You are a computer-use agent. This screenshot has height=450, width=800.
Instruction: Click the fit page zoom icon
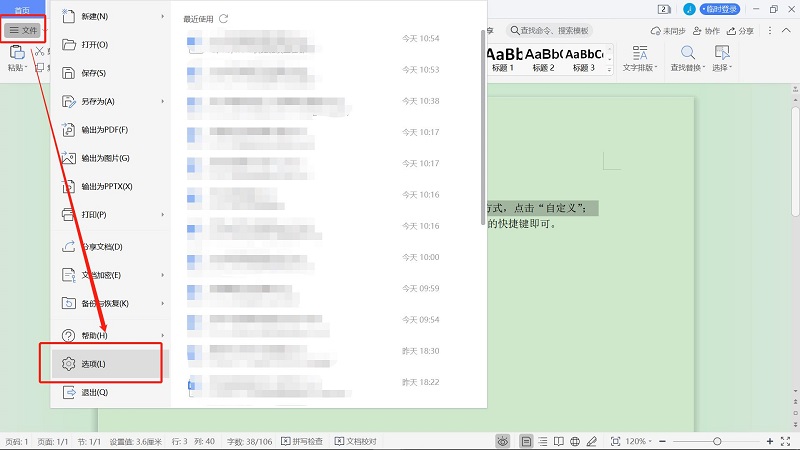click(615, 441)
